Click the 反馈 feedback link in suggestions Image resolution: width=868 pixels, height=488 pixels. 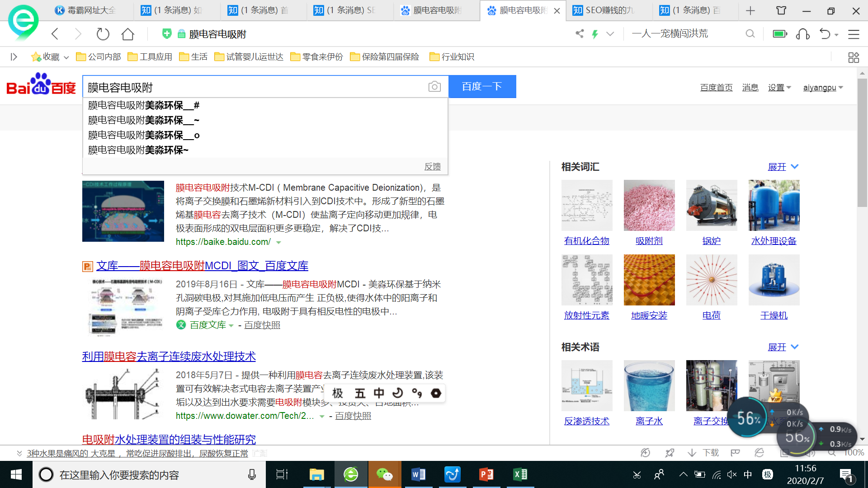coord(432,167)
